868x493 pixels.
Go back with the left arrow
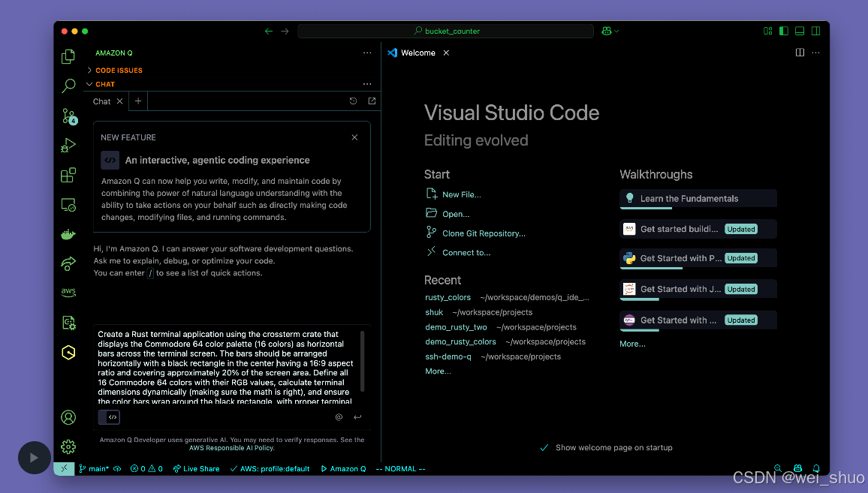[x=269, y=31]
